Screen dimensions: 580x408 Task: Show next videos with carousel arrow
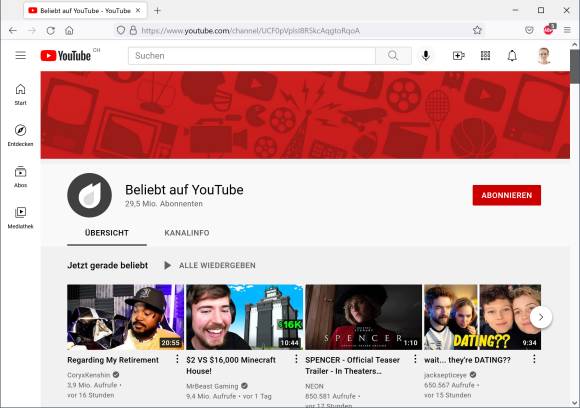pyautogui.click(x=541, y=317)
